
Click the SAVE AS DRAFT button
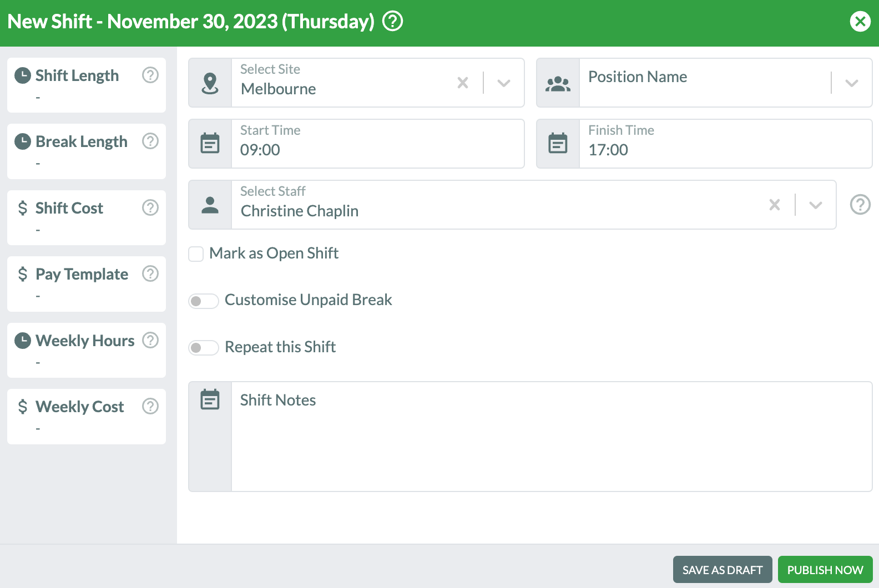click(722, 570)
